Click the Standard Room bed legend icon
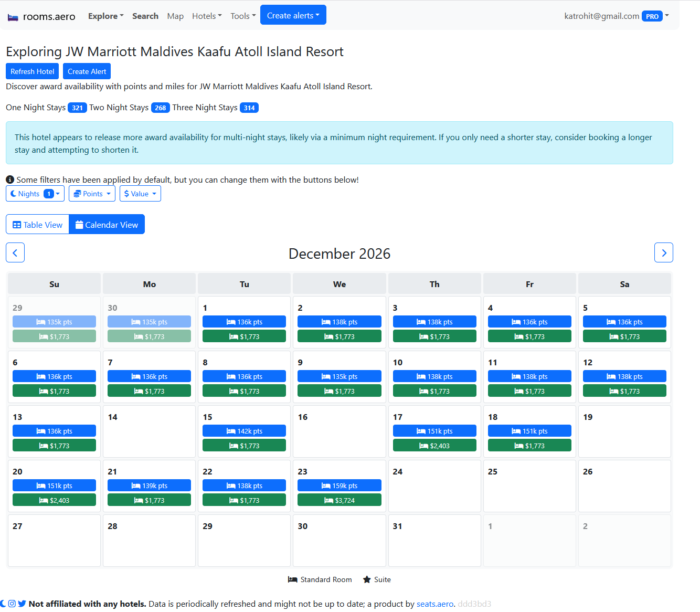Viewport: 700px width, 612px height. 293,579
